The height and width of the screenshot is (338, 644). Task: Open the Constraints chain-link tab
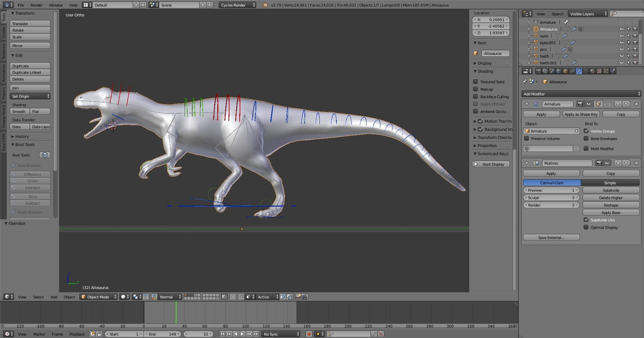pos(572,71)
